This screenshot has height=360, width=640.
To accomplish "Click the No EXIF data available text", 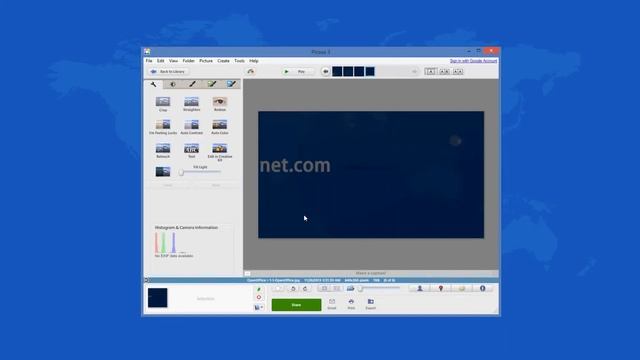I will click(x=174, y=256).
